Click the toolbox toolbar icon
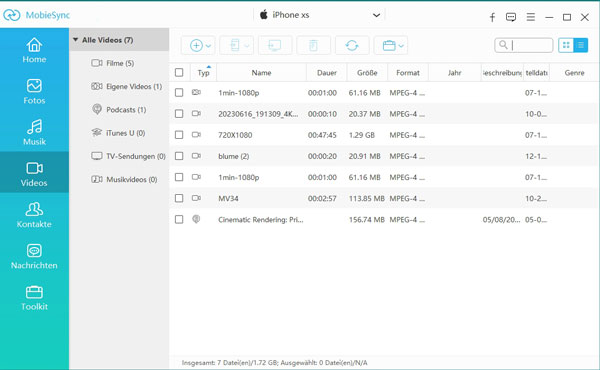 point(389,46)
